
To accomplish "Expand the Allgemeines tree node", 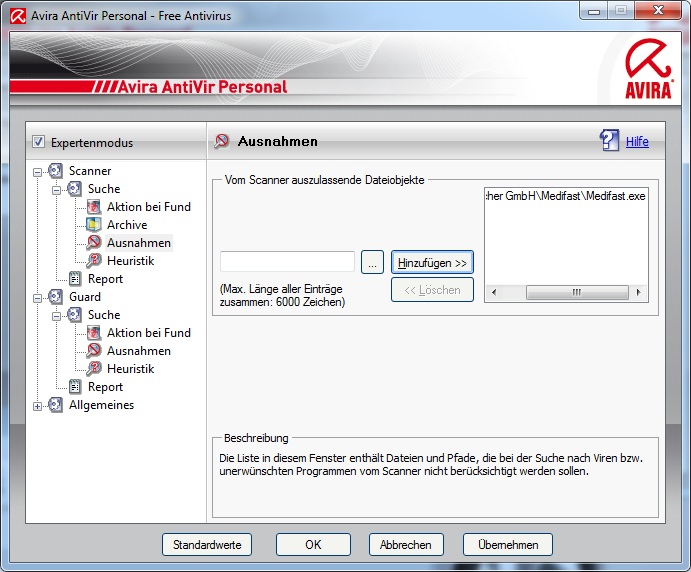I will click(37, 406).
